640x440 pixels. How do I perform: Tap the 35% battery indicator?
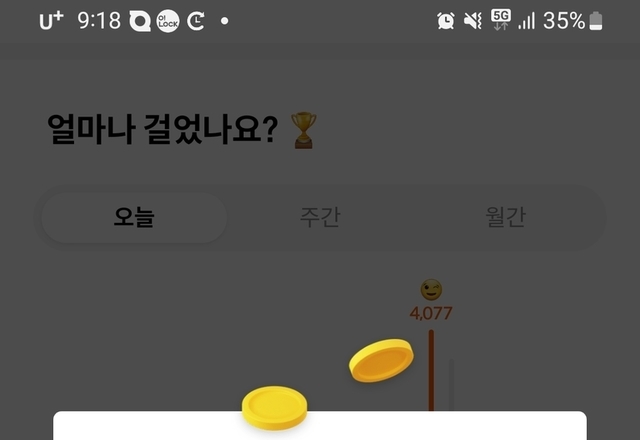(573, 20)
